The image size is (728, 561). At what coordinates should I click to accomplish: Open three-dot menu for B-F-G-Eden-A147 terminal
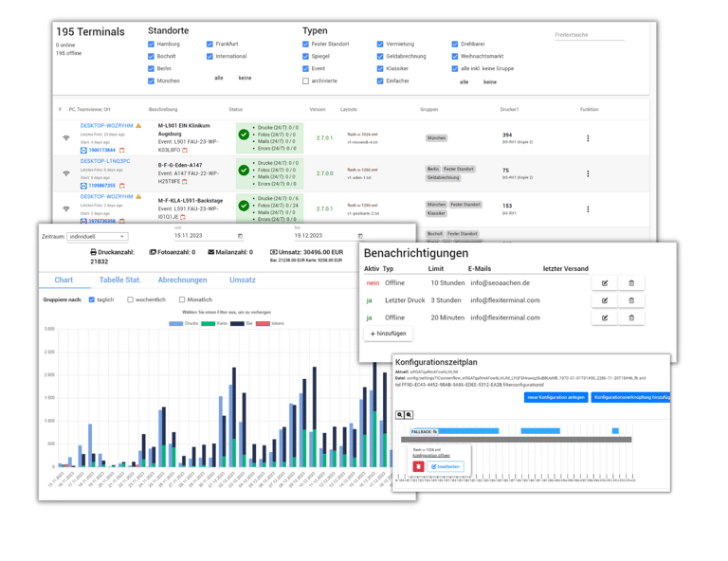(x=588, y=173)
